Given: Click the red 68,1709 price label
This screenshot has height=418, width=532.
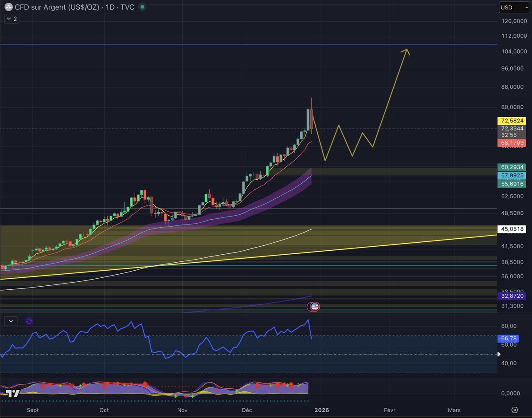Looking at the screenshot, I should [512, 142].
